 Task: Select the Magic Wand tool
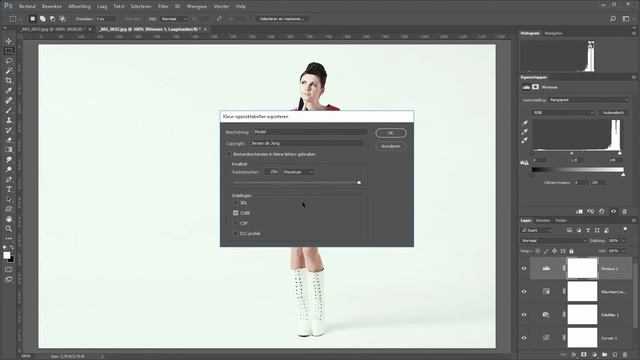pos(9,71)
